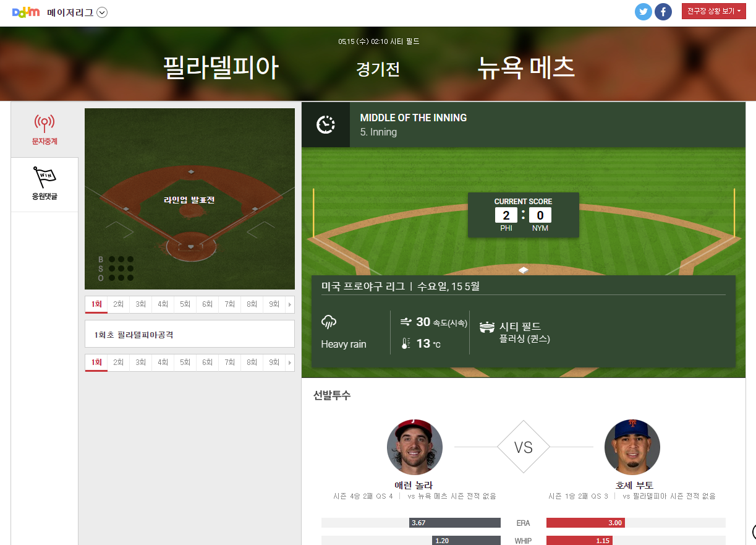Viewport: 756px width, 545px height.
Task: Open the 전구장 상황 보기 dropdown
Action: [x=714, y=11]
